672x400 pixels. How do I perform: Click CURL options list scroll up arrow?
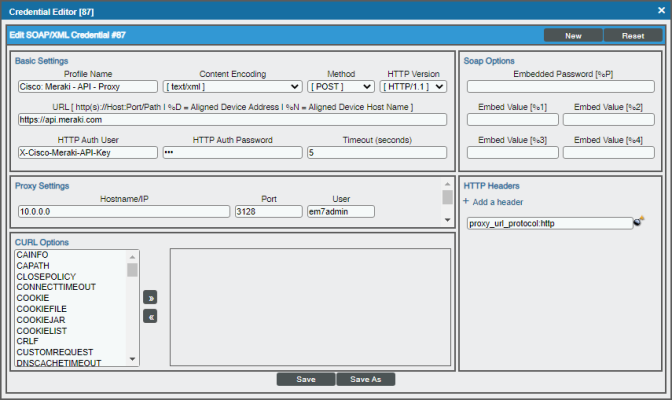click(x=132, y=257)
